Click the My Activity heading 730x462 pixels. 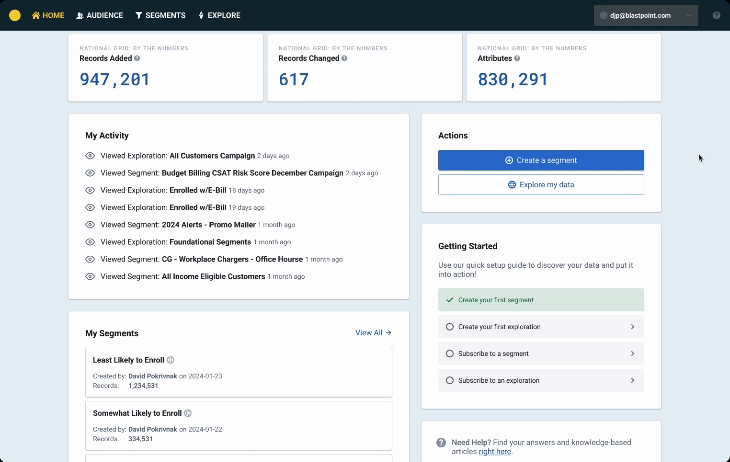(x=107, y=136)
